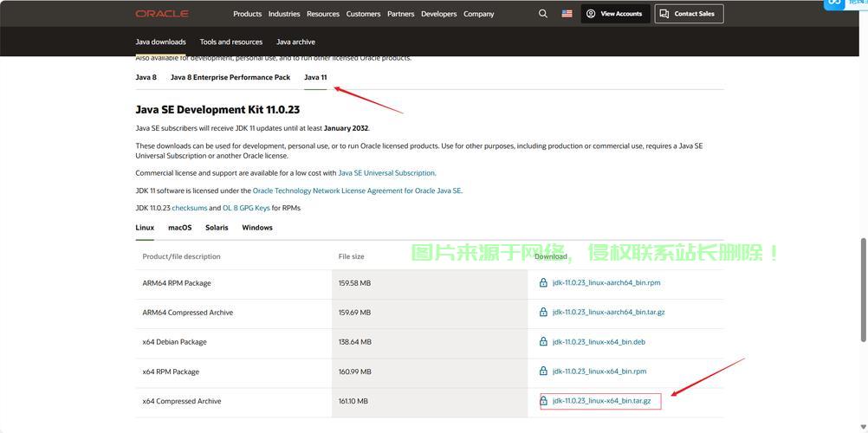Open the Resources menu
The image size is (868, 433).
323,14
